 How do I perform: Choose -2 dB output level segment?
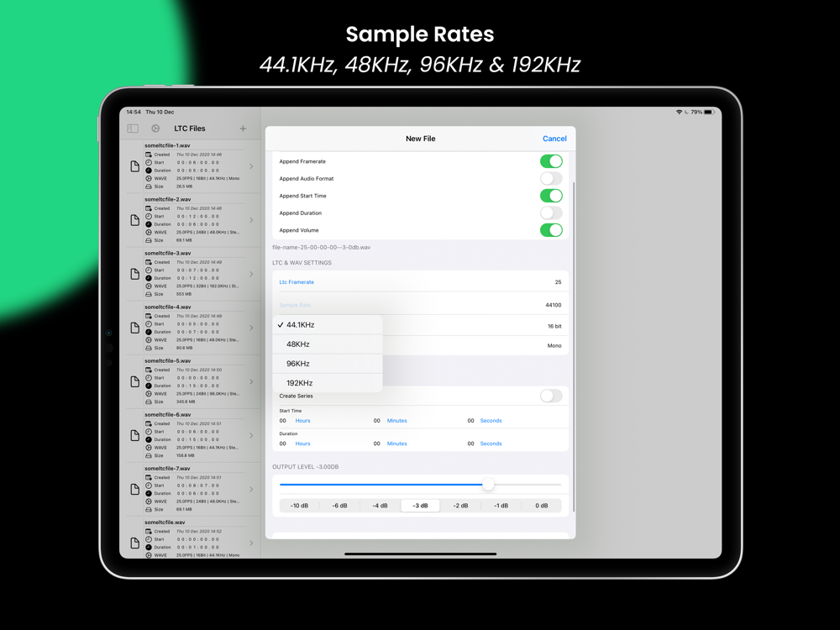click(460, 506)
